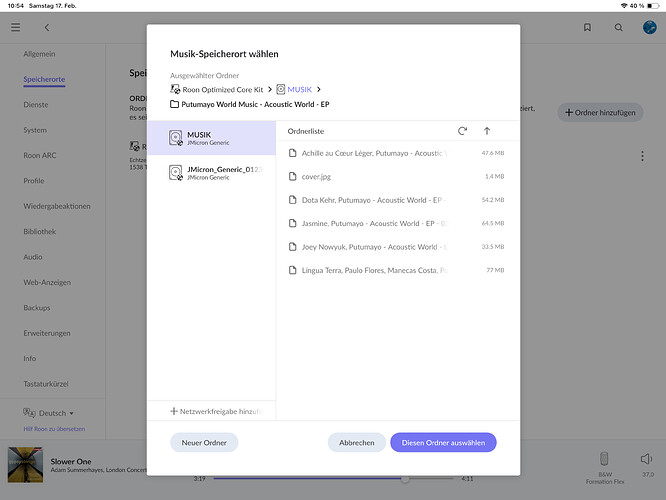This screenshot has width=666, height=500.
Task: Open the Audio settings tab
Action: [33, 257]
